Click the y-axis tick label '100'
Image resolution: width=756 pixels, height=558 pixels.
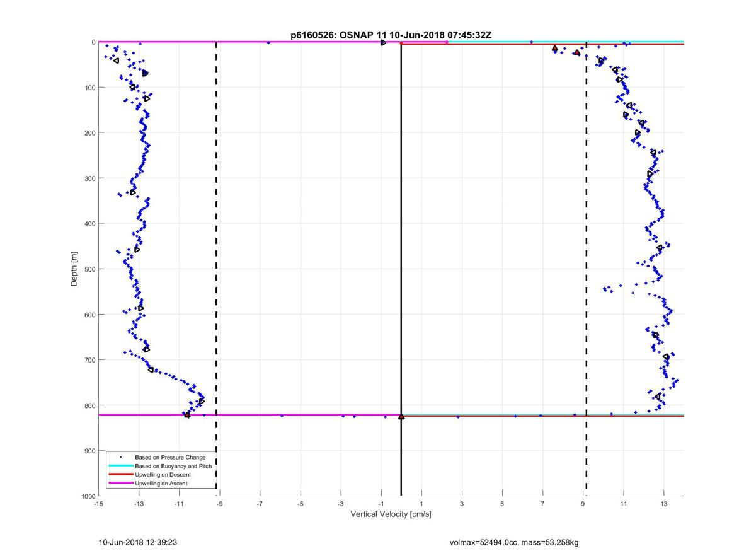click(89, 87)
